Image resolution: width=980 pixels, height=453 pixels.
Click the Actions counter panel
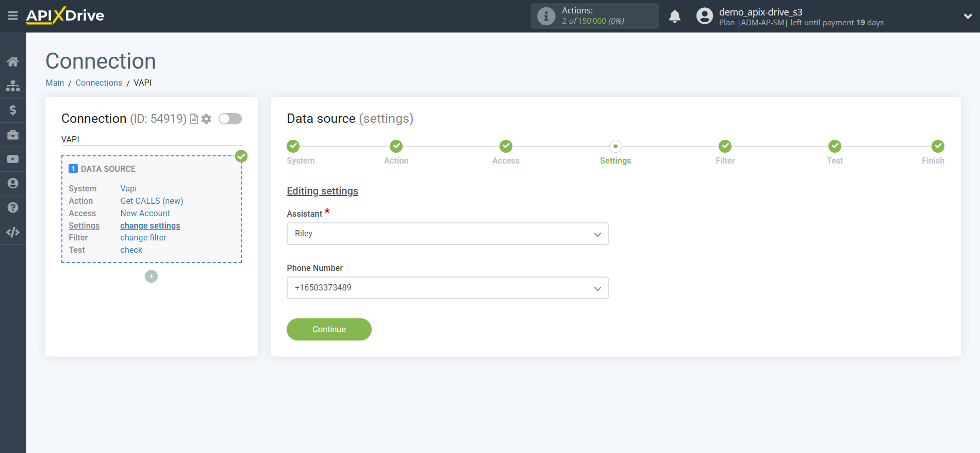click(x=594, y=16)
